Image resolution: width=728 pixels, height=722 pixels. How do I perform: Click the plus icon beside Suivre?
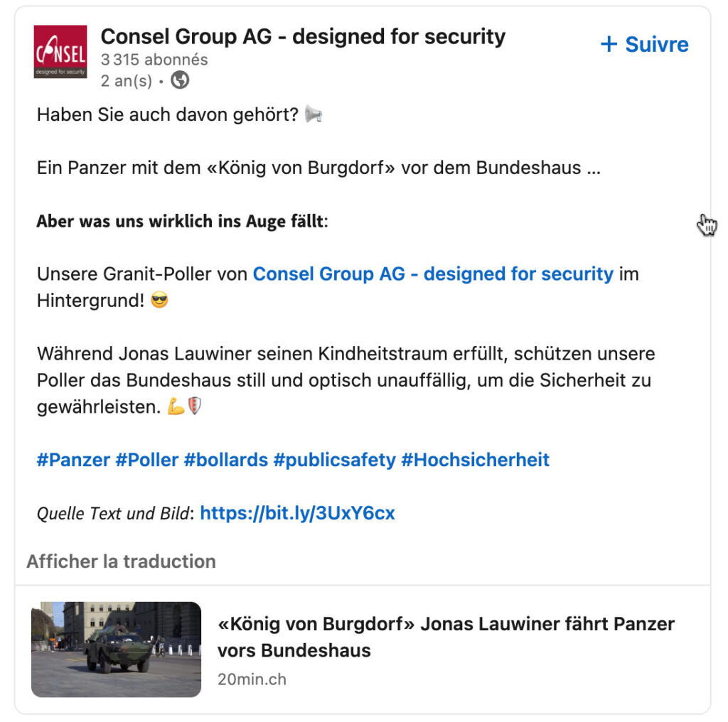609,44
